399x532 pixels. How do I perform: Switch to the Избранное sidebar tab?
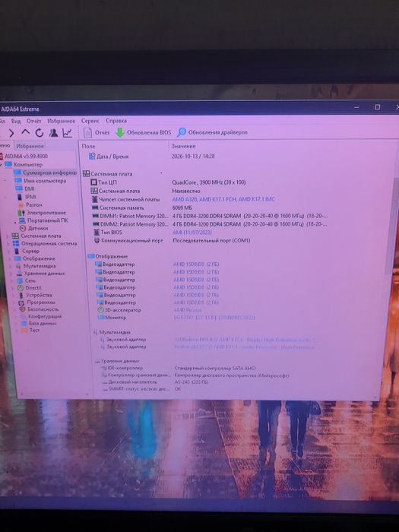(30, 146)
